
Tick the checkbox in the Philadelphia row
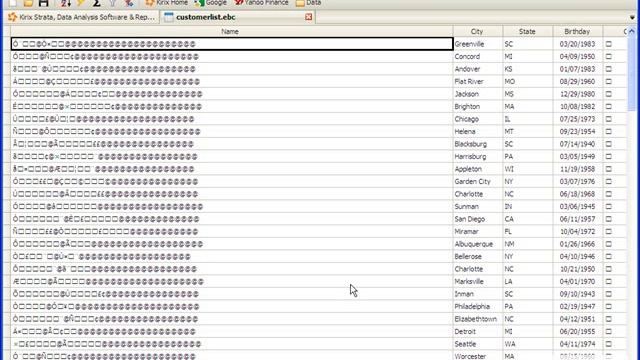(609, 307)
